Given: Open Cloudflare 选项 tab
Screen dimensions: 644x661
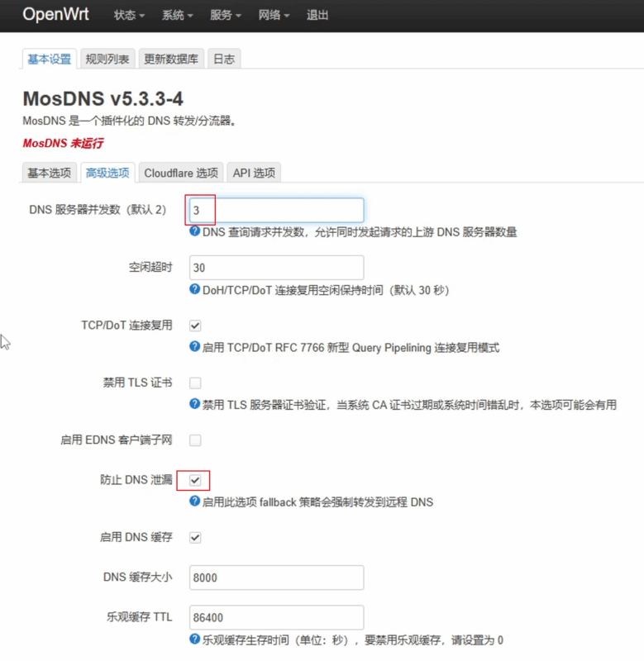Looking at the screenshot, I should click(181, 173).
